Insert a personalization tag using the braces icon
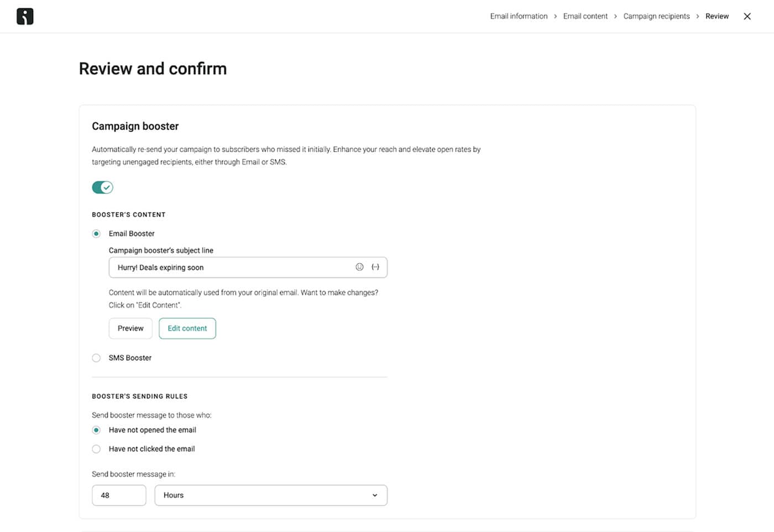774x532 pixels. pos(375,267)
